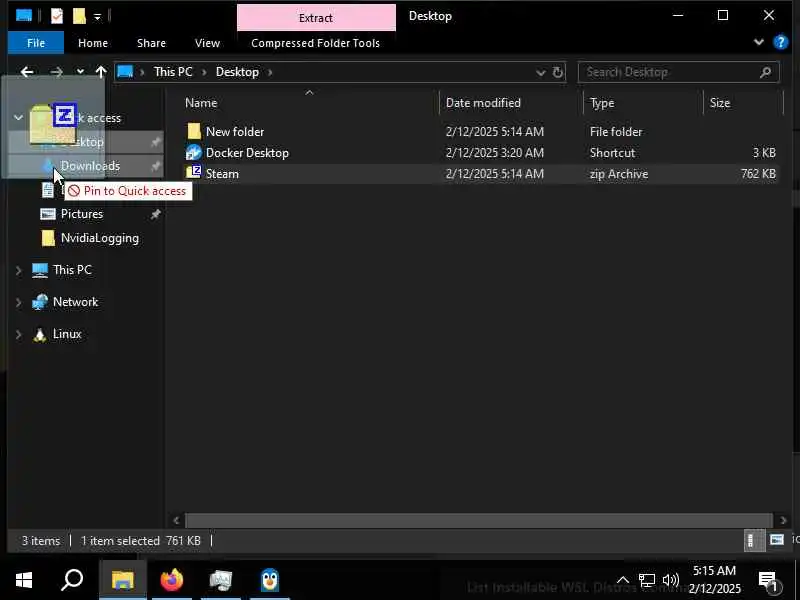Open the chevron after Desktop in breadcrumb
800x600 pixels.
point(270,72)
